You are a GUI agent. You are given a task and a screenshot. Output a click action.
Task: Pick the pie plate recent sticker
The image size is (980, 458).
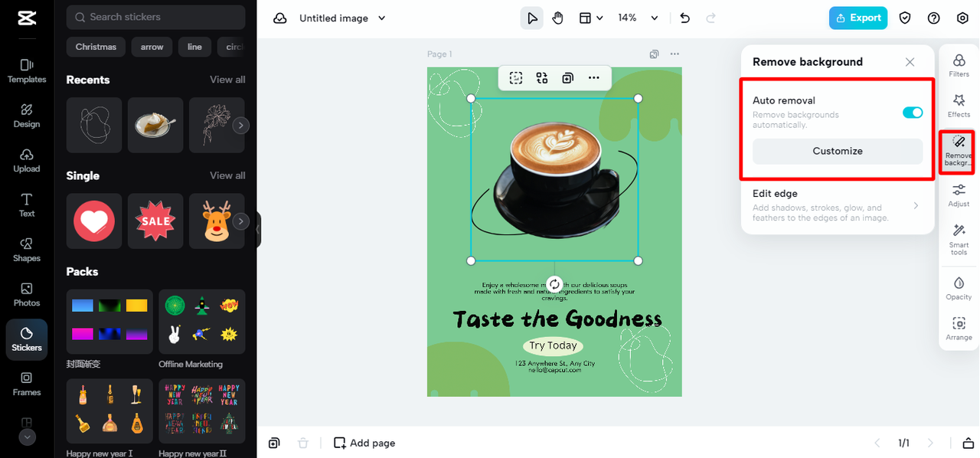[155, 125]
